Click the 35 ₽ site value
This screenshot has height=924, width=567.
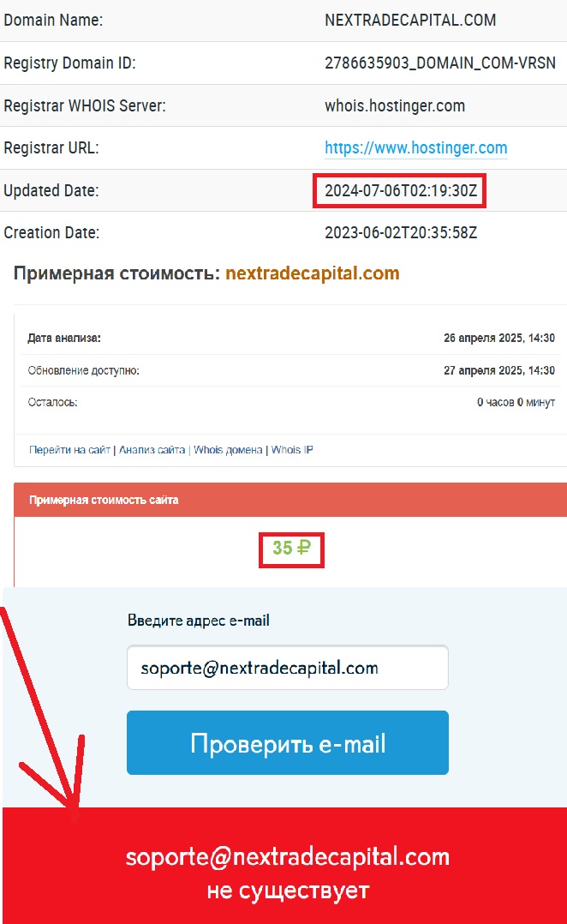pos(291,548)
